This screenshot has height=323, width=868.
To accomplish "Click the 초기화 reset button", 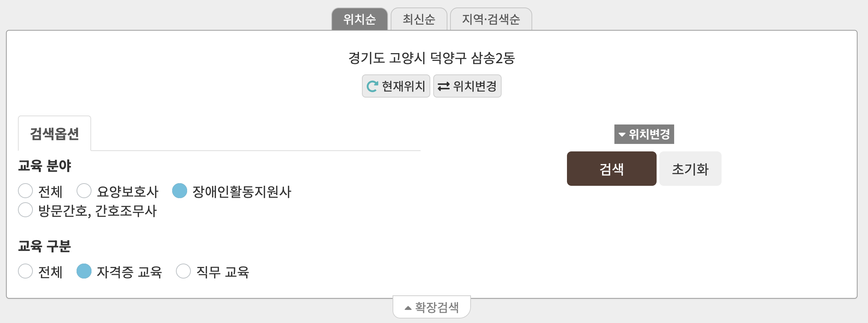I will pyautogui.click(x=689, y=169).
